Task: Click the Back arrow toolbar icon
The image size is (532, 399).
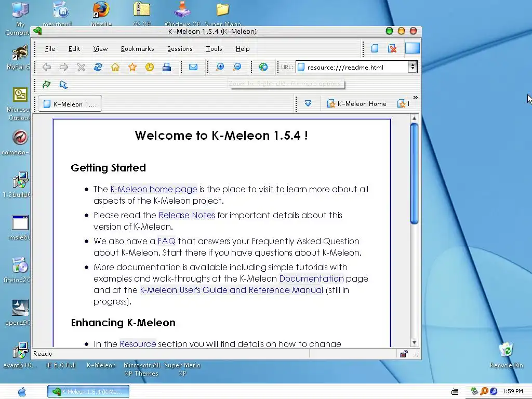Action: point(47,67)
